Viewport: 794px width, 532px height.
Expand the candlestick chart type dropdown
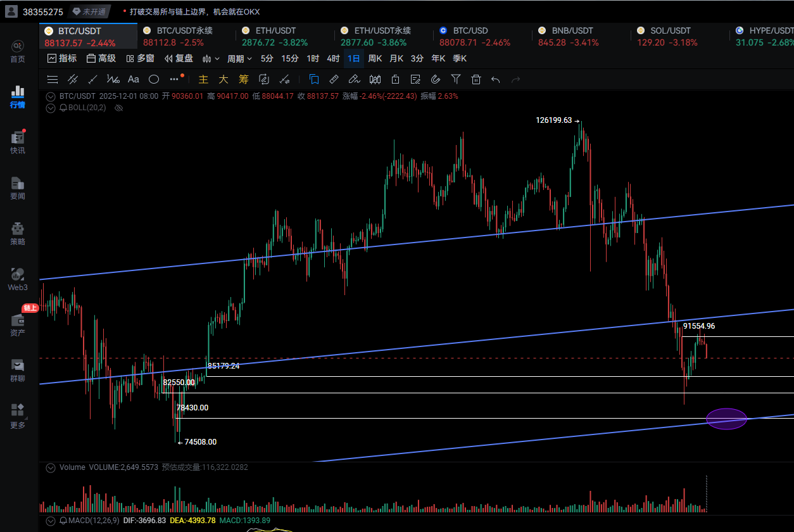click(211, 58)
